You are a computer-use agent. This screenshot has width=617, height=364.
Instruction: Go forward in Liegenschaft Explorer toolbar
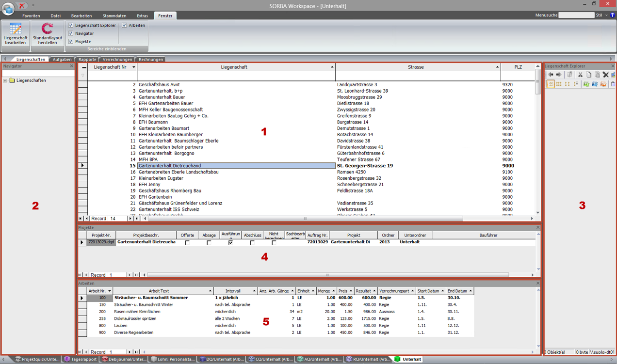pyautogui.click(x=559, y=75)
